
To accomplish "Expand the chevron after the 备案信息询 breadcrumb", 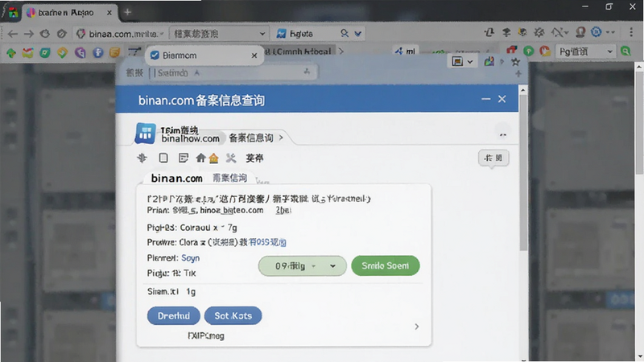I will (281, 138).
